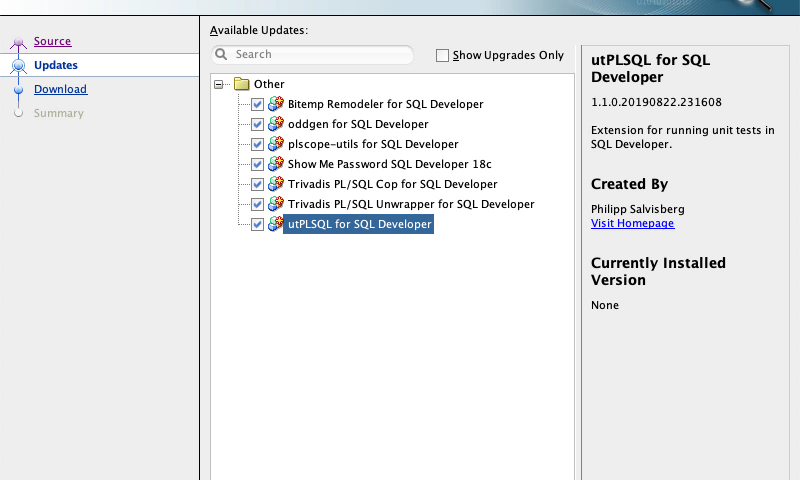Uncheck Show Me Password SQL Developer 18c
This screenshot has height=480, width=800.
pyautogui.click(x=257, y=164)
